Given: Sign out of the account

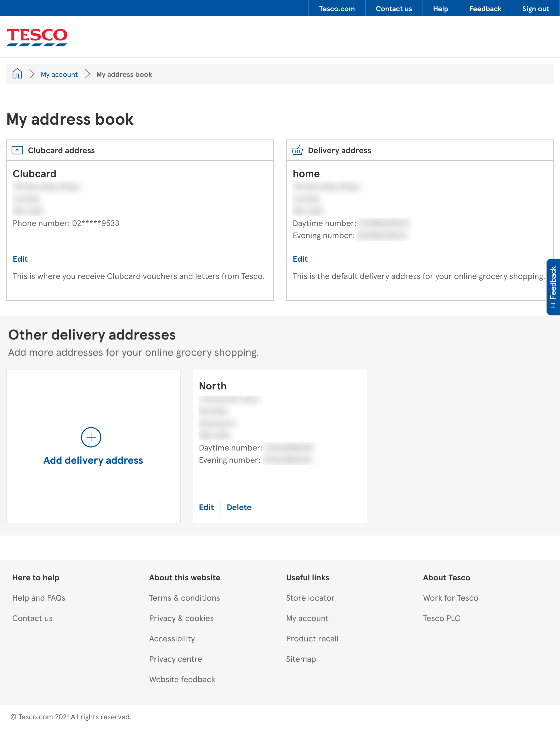Looking at the screenshot, I should [x=535, y=8].
